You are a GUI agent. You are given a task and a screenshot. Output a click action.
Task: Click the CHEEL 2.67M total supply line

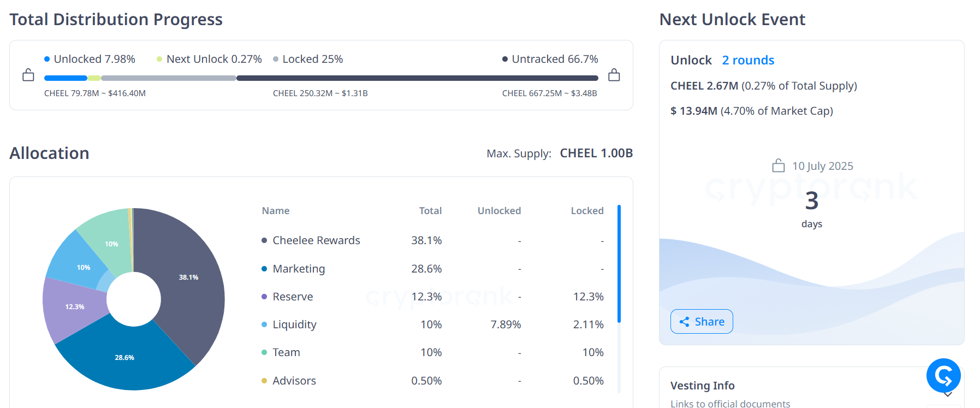(x=764, y=86)
